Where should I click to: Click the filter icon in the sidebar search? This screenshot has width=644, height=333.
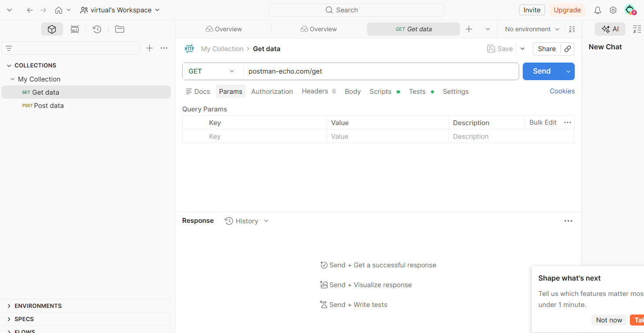tap(9, 48)
